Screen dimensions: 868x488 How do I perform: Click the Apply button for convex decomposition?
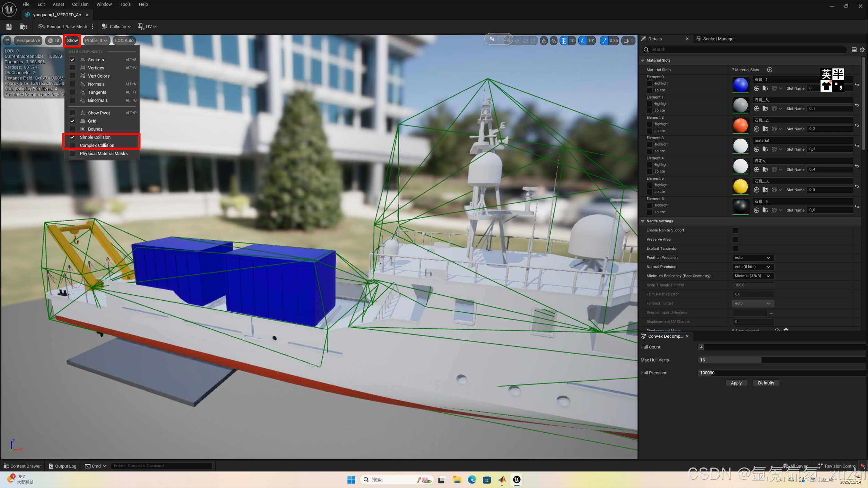(736, 383)
